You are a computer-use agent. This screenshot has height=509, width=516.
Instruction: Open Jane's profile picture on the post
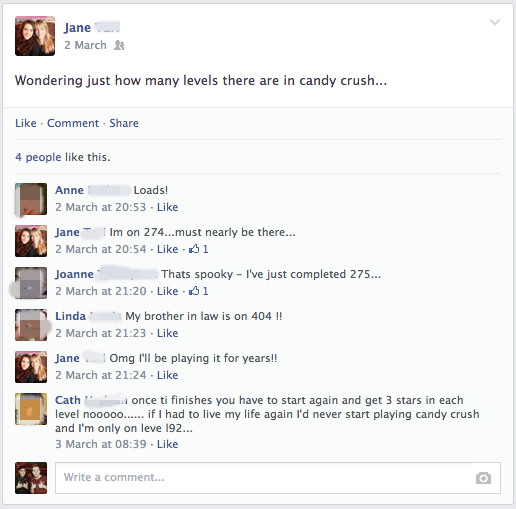pyautogui.click(x=35, y=36)
